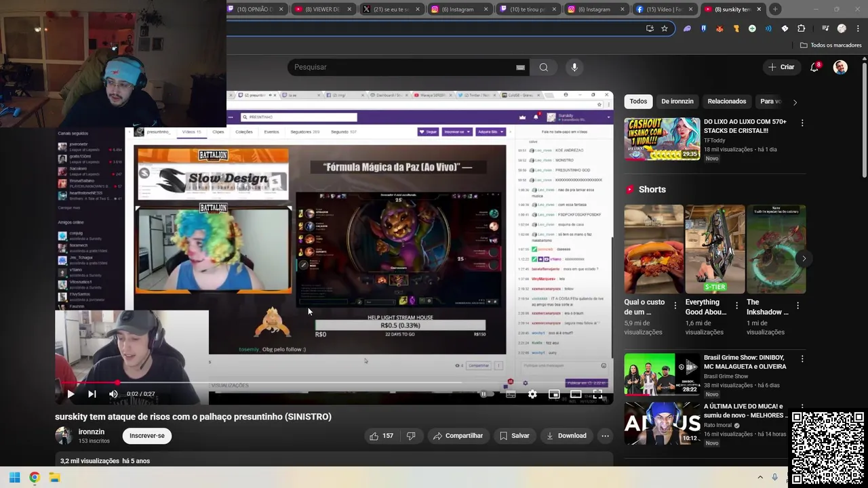Open A ÚLTIMA LIVE DO MUCA thumbnail
The image size is (868, 488).
point(662,423)
